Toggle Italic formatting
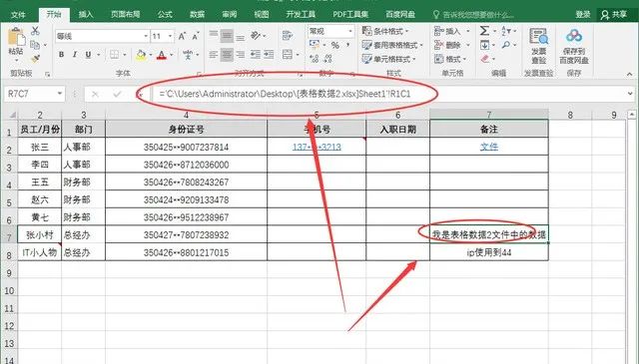This screenshot has width=639, height=364. coord(75,54)
